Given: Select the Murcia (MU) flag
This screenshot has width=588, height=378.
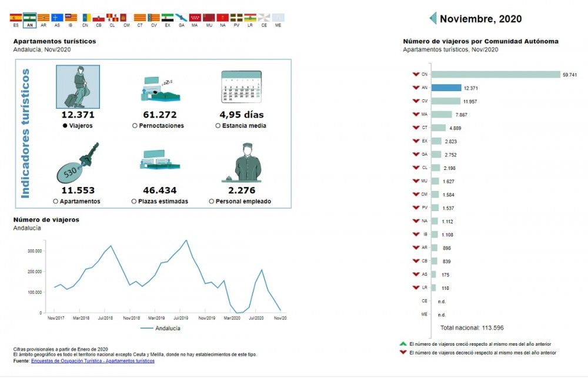Looking at the screenshot, I should tap(209, 18).
